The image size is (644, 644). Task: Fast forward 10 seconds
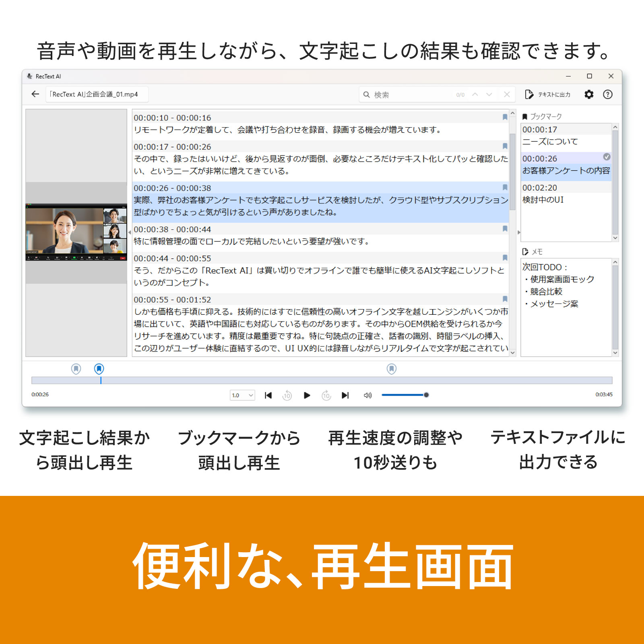tap(326, 395)
